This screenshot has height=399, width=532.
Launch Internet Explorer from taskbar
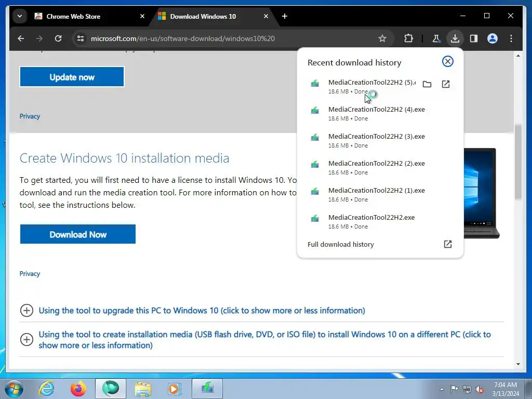click(x=46, y=389)
